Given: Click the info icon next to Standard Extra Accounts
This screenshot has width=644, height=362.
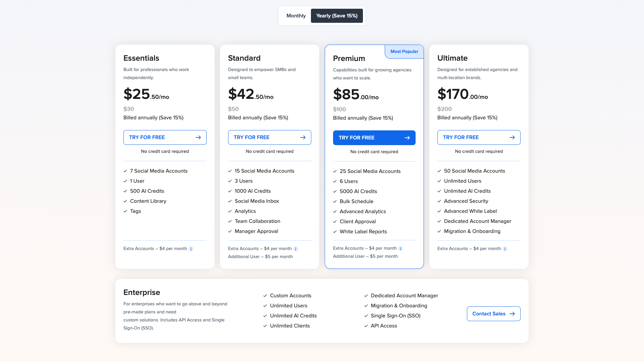Looking at the screenshot, I should 296,249.
